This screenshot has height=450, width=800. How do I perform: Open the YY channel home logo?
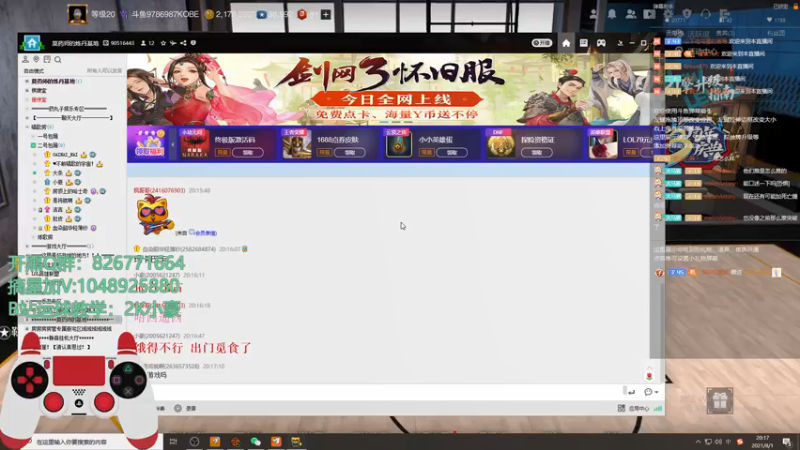click(32, 43)
